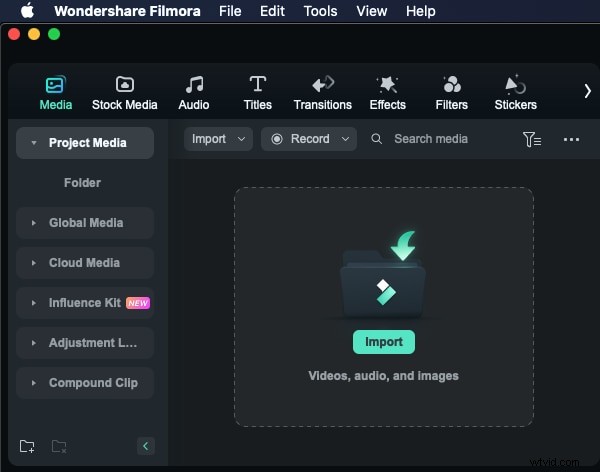
Task: Click the green Import button
Action: (383, 342)
